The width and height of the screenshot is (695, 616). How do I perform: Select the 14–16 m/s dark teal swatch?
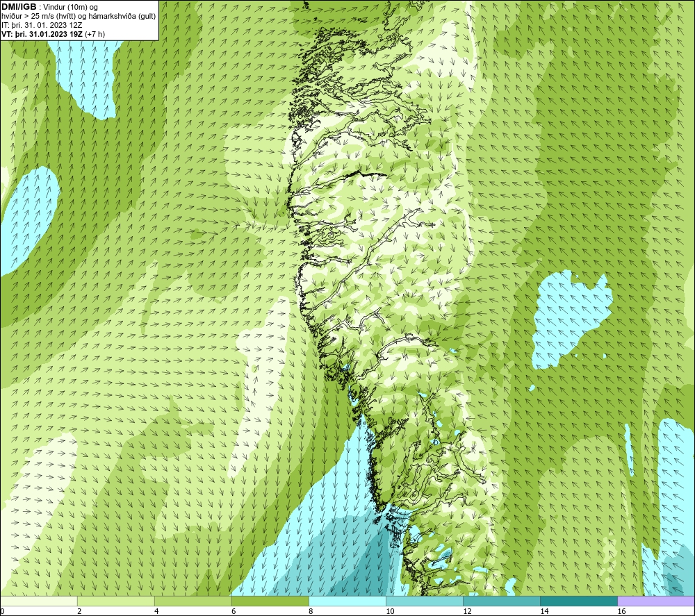click(x=579, y=601)
